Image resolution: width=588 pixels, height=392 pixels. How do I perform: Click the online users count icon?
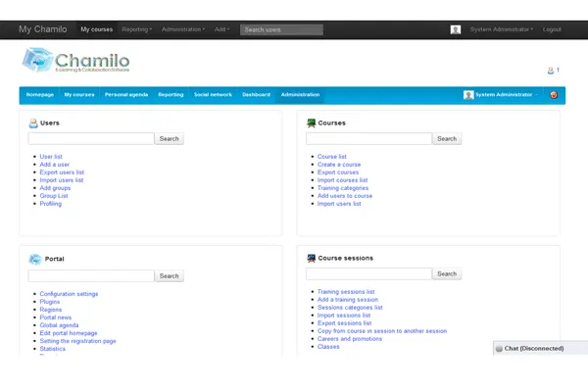[x=551, y=71]
